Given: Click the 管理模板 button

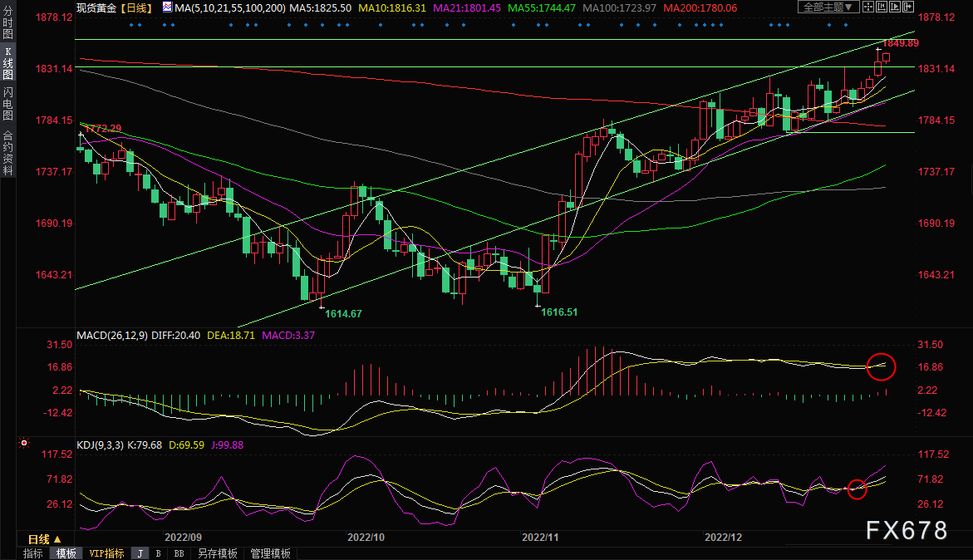Looking at the screenshot, I should [270, 553].
